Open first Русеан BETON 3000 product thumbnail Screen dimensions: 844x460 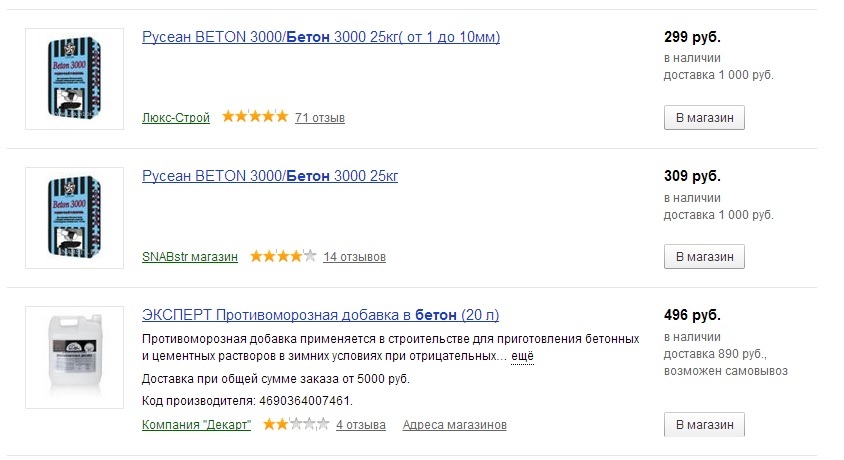[x=74, y=79]
